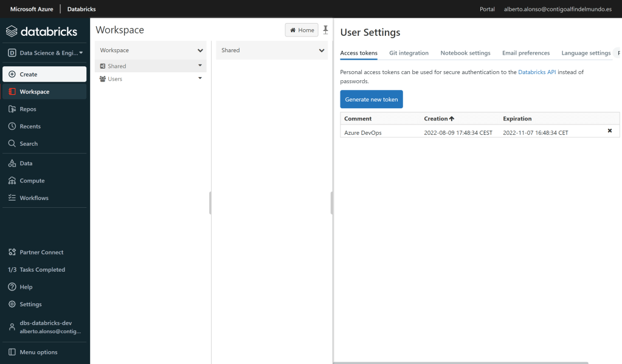Click Generate new token button
The width and height of the screenshot is (622, 364).
click(x=371, y=99)
